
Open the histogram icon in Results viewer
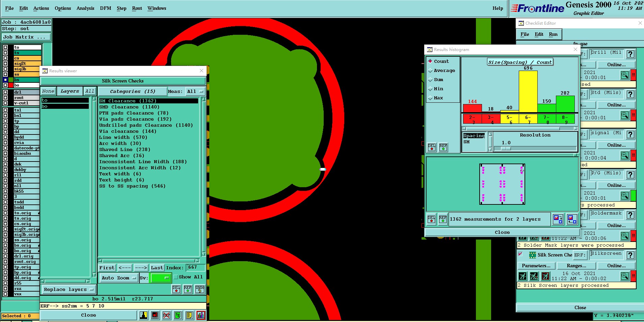point(201,315)
